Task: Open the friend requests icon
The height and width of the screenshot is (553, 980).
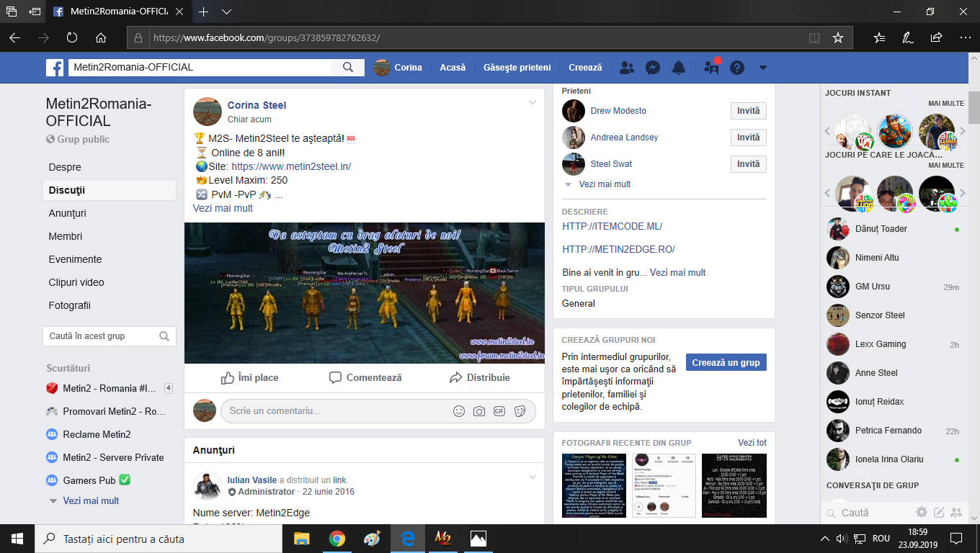Action: [627, 68]
